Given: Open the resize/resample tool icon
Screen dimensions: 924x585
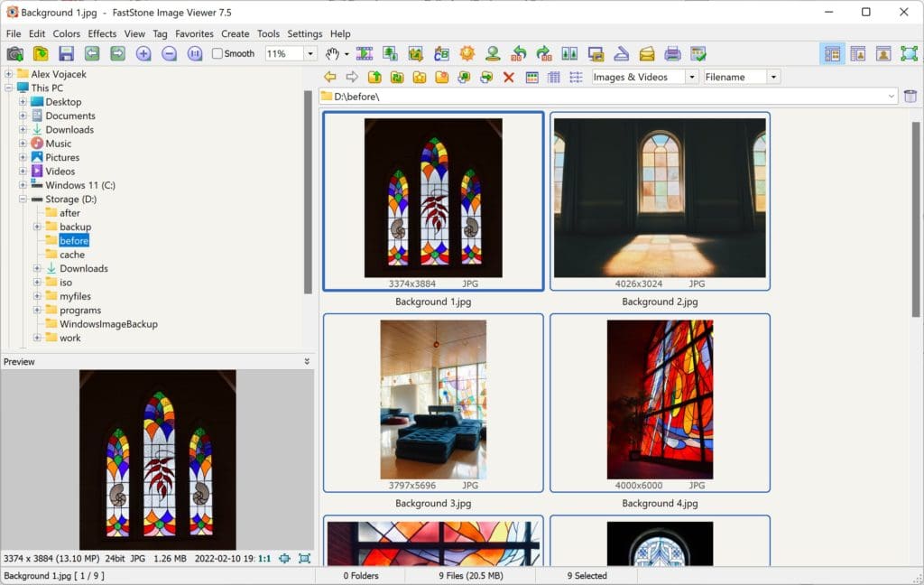Looking at the screenshot, I should [x=390, y=53].
